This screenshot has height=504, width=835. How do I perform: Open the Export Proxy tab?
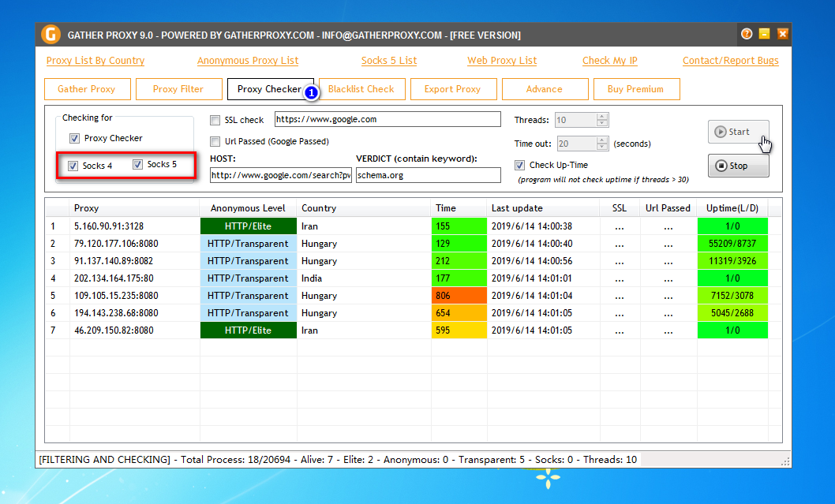[x=454, y=89]
